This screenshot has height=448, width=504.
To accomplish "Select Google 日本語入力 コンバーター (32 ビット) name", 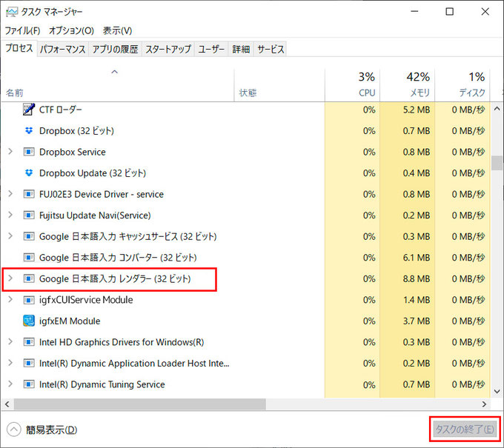I will [118, 258].
